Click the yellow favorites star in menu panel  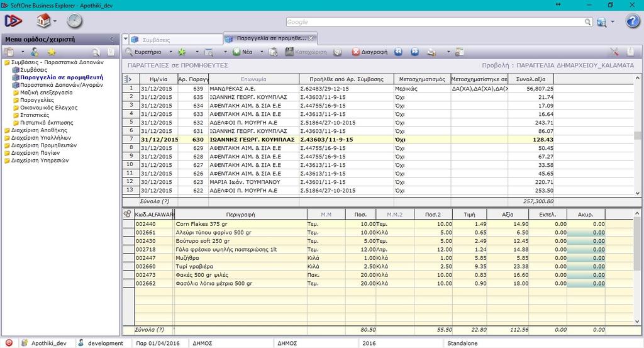tap(52, 52)
